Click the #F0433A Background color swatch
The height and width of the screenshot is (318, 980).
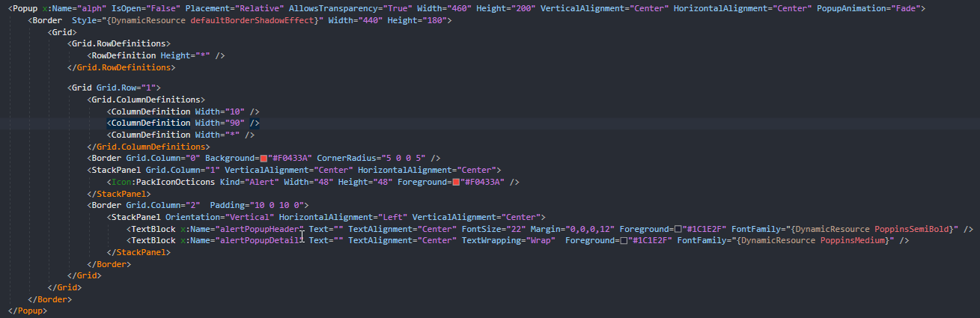pos(264,159)
